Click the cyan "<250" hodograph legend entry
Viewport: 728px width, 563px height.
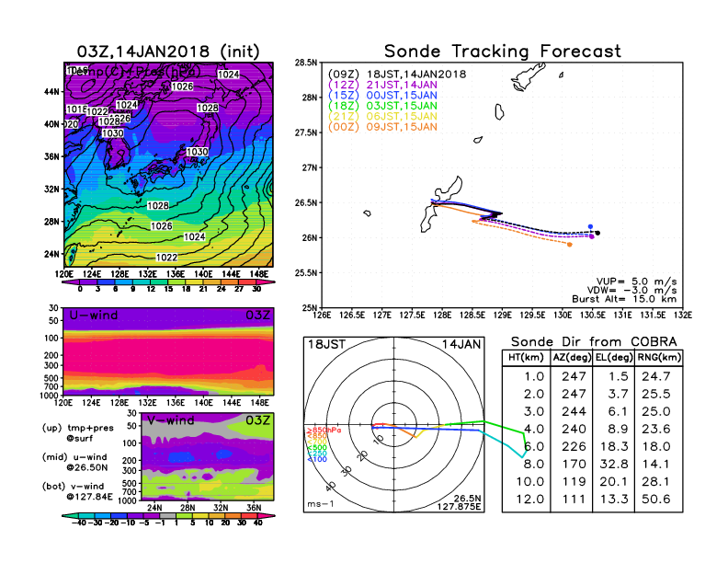[x=316, y=454]
